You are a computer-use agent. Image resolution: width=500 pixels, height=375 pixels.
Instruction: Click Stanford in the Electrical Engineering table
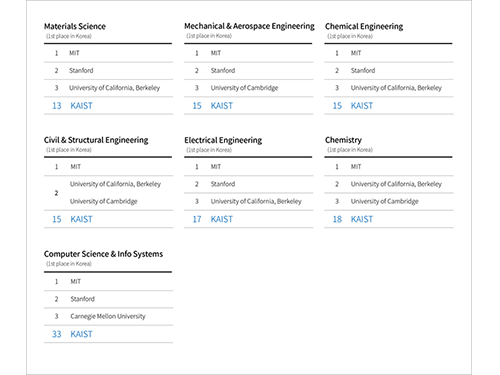point(223,184)
